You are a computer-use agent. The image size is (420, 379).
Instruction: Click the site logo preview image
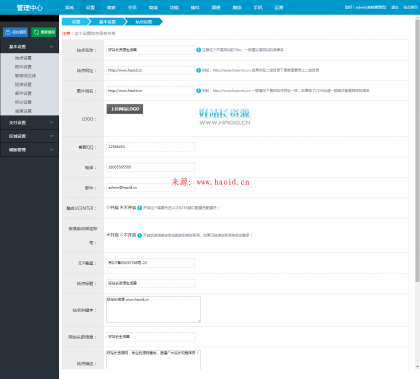(x=225, y=117)
